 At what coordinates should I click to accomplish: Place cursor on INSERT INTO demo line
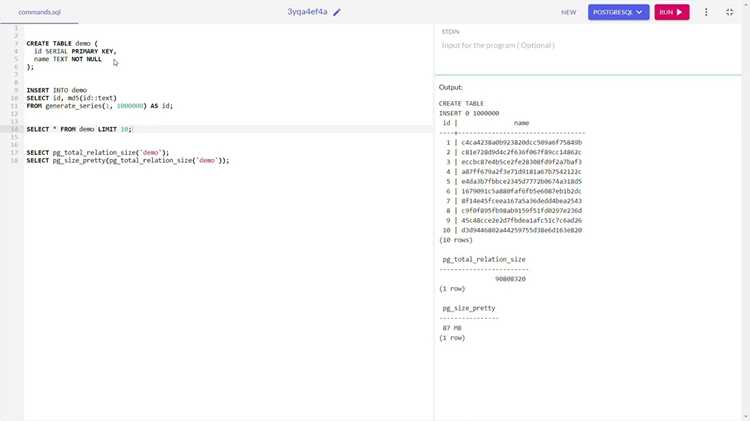[56, 90]
